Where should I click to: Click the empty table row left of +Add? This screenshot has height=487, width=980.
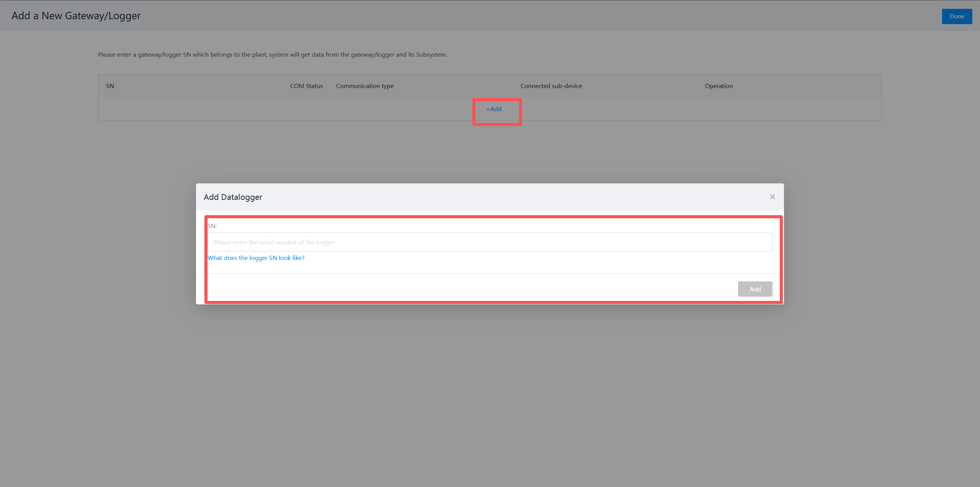[x=268, y=109]
